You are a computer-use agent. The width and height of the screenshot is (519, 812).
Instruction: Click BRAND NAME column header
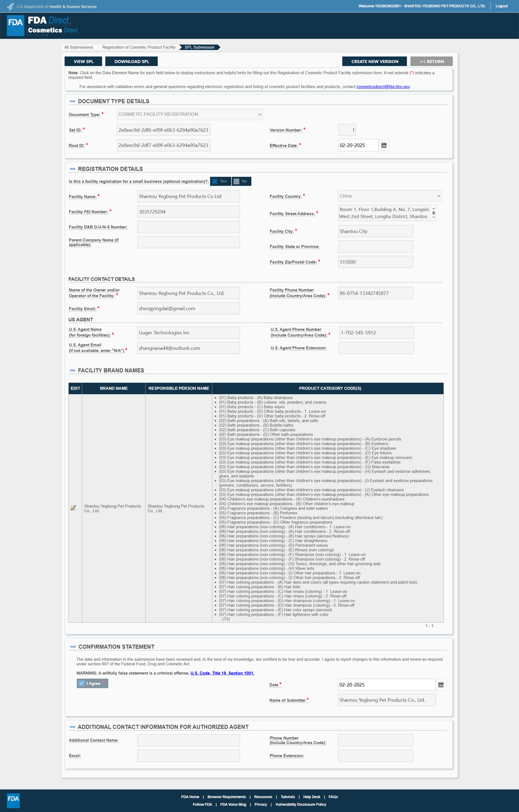(114, 388)
